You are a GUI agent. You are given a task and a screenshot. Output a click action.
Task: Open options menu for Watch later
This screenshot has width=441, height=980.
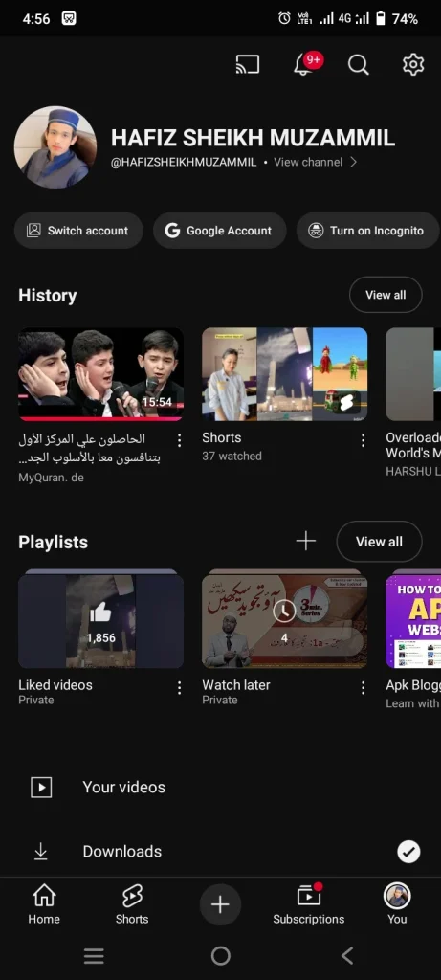coord(363,688)
